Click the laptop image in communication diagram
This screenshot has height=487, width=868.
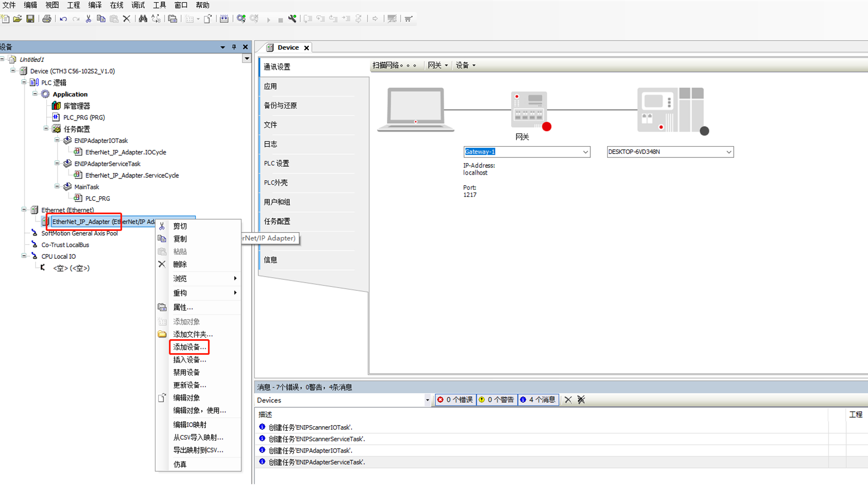[x=416, y=109]
